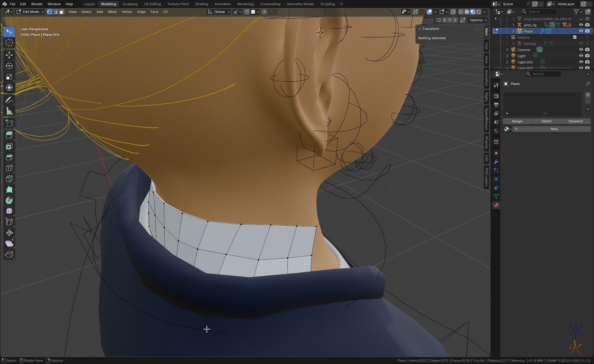Click the properties panel Search field

[543, 74]
